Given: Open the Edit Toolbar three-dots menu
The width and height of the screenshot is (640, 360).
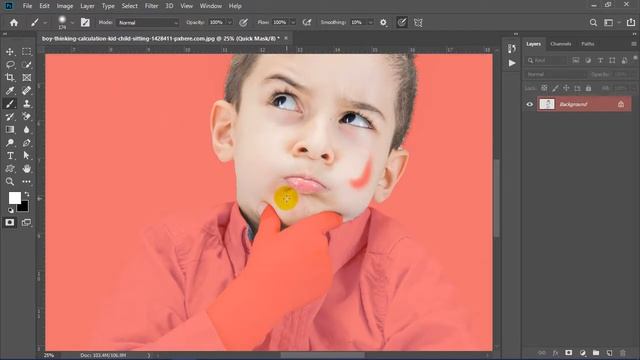Looking at the screenshot, I should [x=27, y=182].
